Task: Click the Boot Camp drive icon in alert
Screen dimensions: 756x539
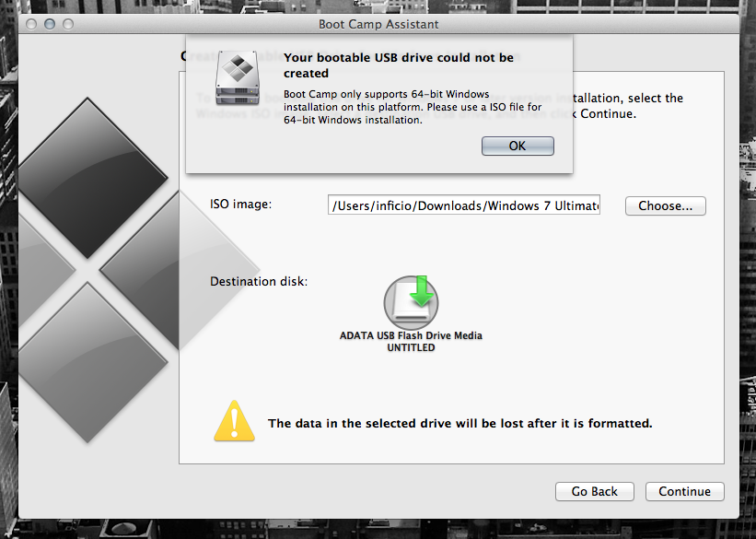Action: click(x=238, y=77)
